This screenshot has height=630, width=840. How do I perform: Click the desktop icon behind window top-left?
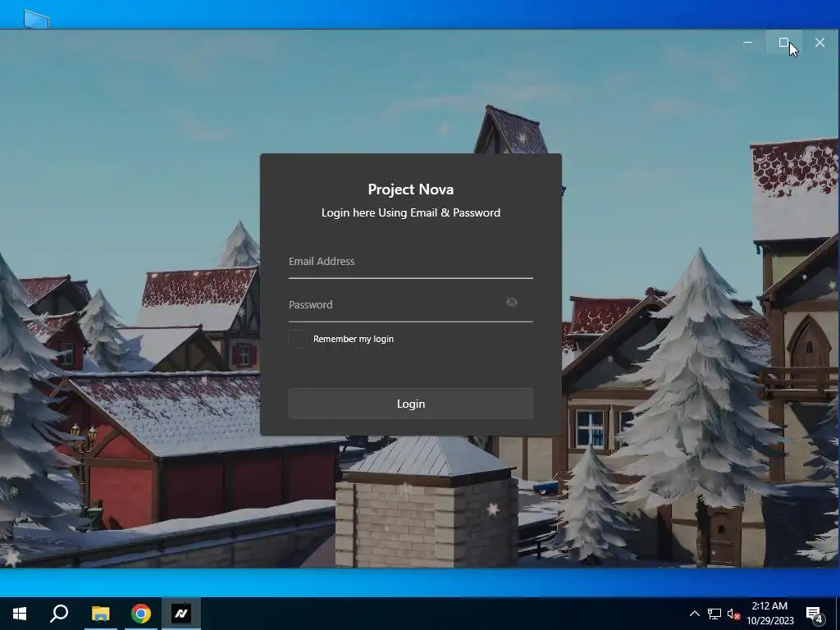pos(36,20)
